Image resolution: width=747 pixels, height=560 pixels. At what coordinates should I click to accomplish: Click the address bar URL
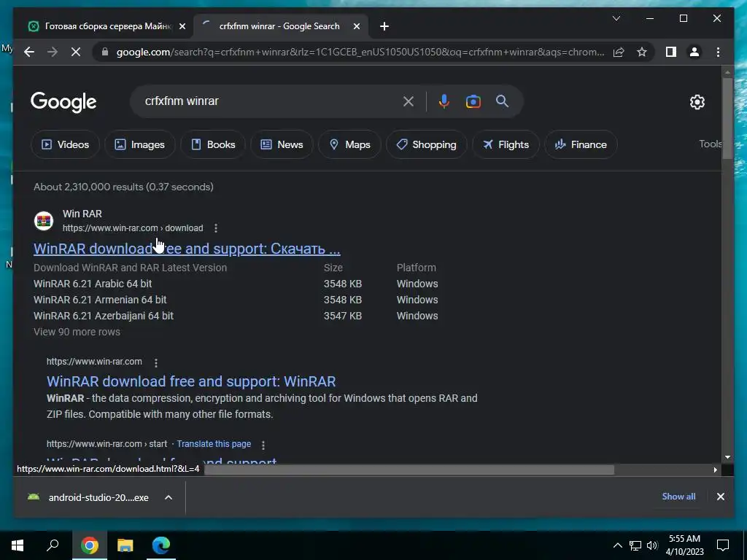coord(360,52)
